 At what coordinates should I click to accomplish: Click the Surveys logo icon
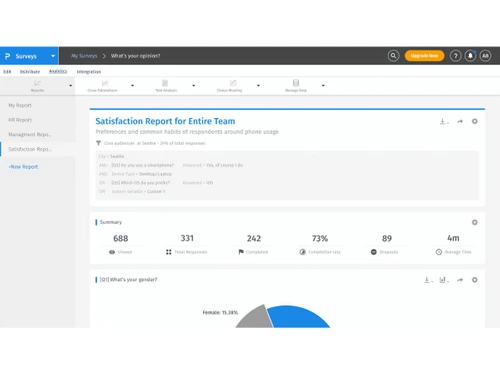tap(8, 56)
